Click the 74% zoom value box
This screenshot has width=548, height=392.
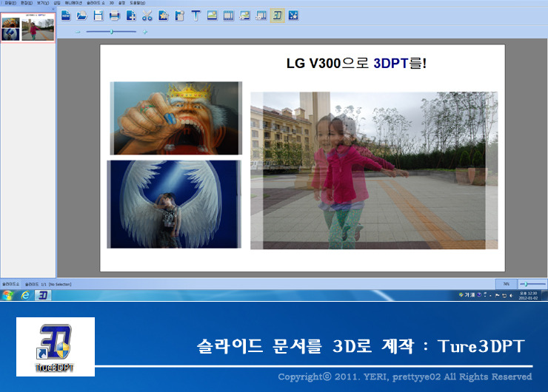(506, 284)
